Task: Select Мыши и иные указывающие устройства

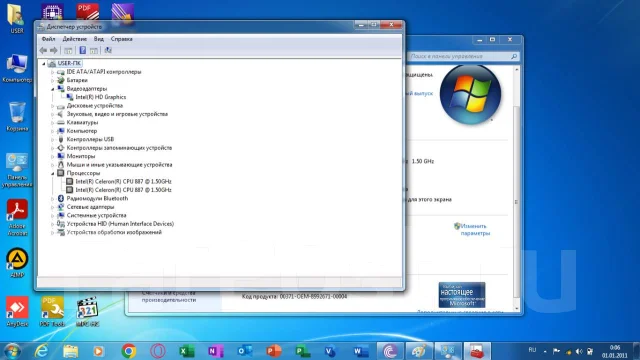Action: (119, 164)
